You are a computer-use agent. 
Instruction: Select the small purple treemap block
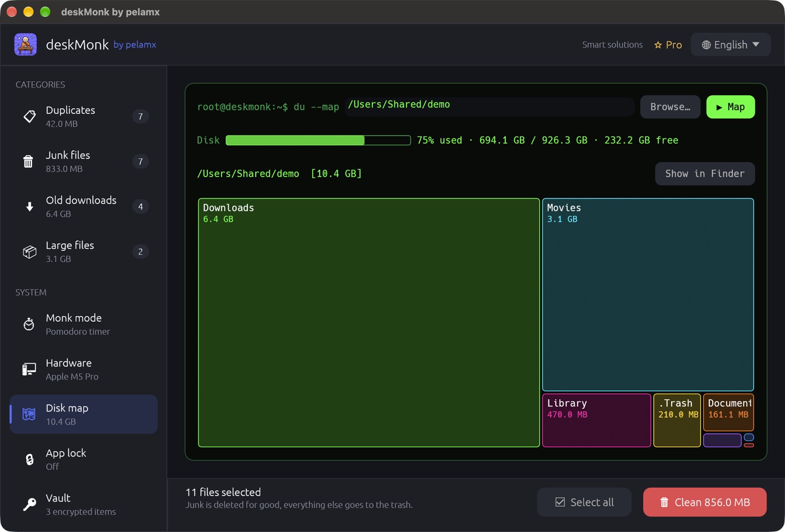click(722, 440)
